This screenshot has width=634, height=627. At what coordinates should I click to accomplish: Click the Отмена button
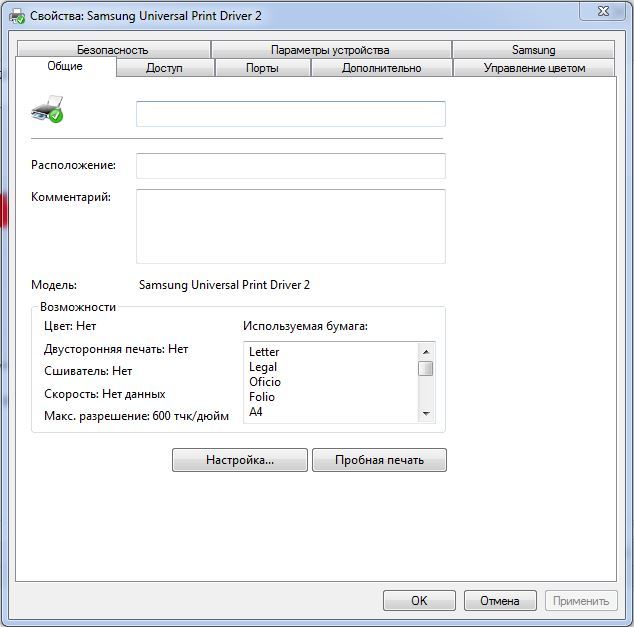pyautogui.click(x=499, y=601)
